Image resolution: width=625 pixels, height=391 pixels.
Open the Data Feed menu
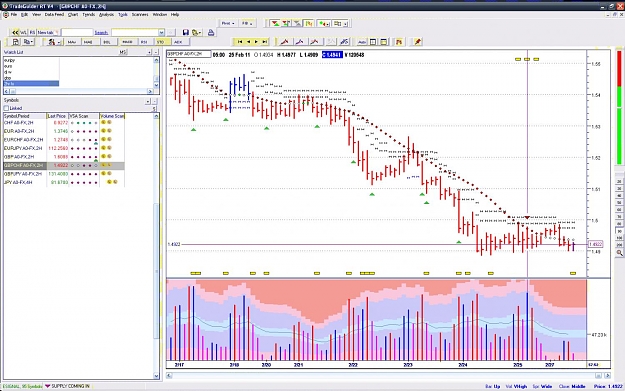point(54,14)
